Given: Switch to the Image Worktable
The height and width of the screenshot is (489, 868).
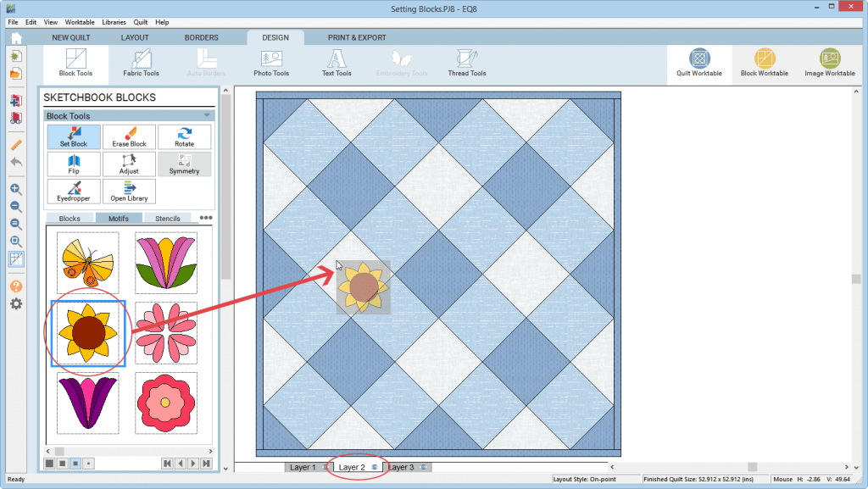Looking at the screenshot, I should click(x=830, y=63).
